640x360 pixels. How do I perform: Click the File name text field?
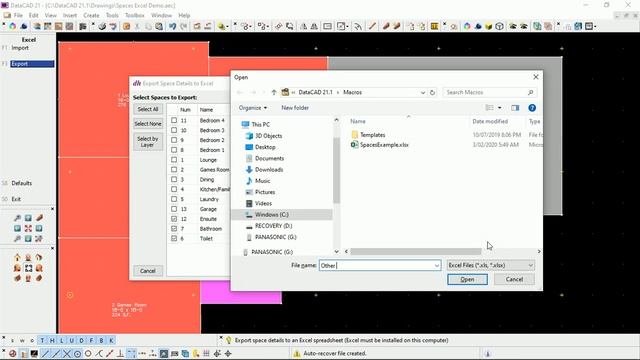tap(376, 265)
